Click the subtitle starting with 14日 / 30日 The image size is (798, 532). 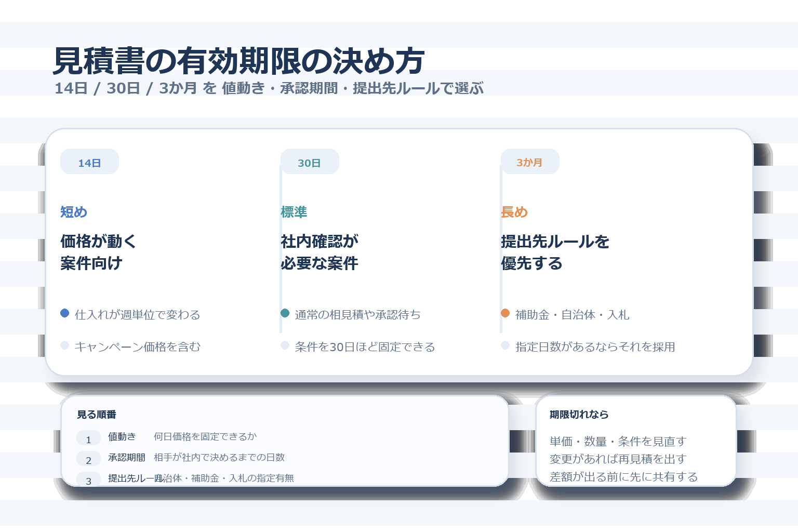pos(269,88)
